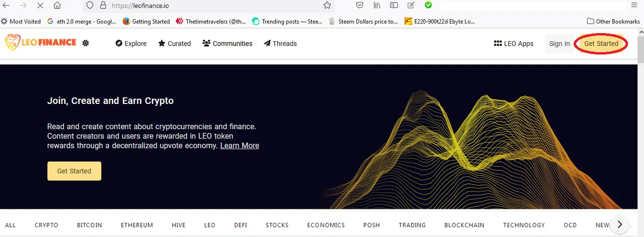
Task: Select the TECHNOLOGY category tab
Action: (x=524, y=225)
